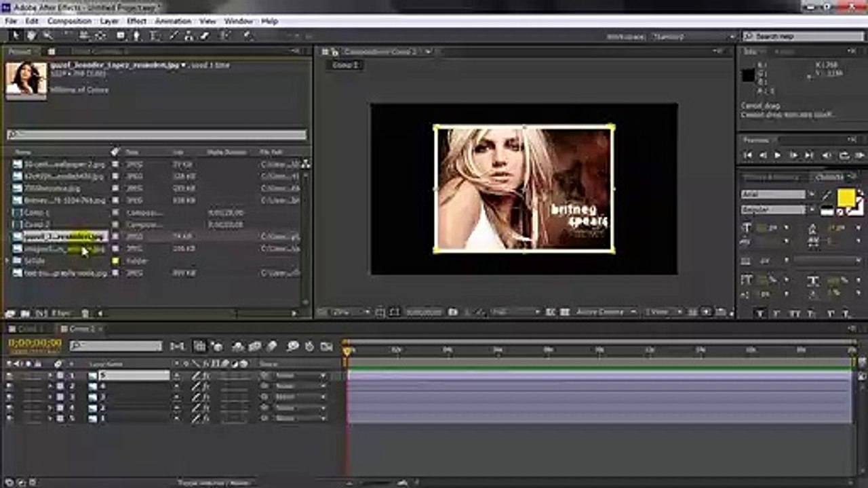Select the Hand tool
The height and width of the screenshot is (488, 868).
pos(32,36)
